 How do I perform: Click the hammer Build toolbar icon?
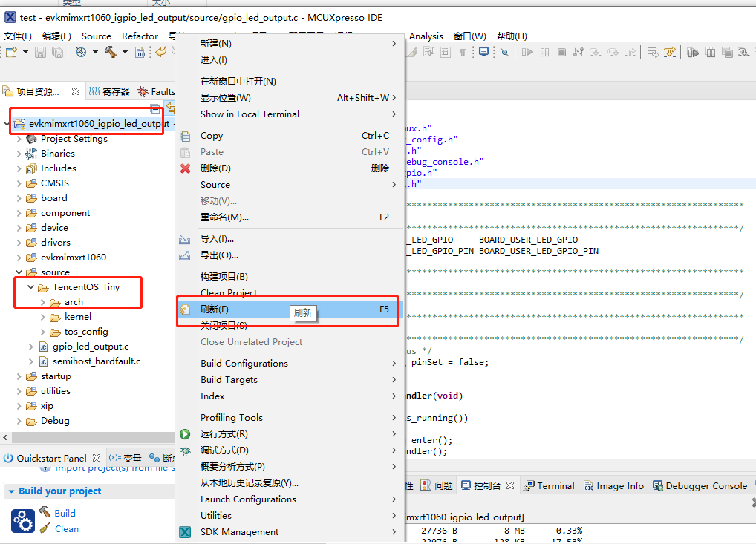tap(111, 52)
